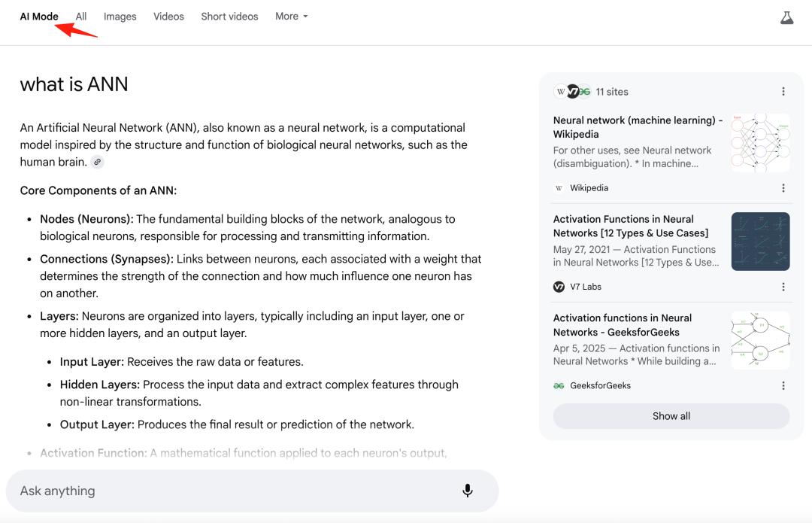
Task: Expand the More dropdown menu
Action: tap(291, 17)
